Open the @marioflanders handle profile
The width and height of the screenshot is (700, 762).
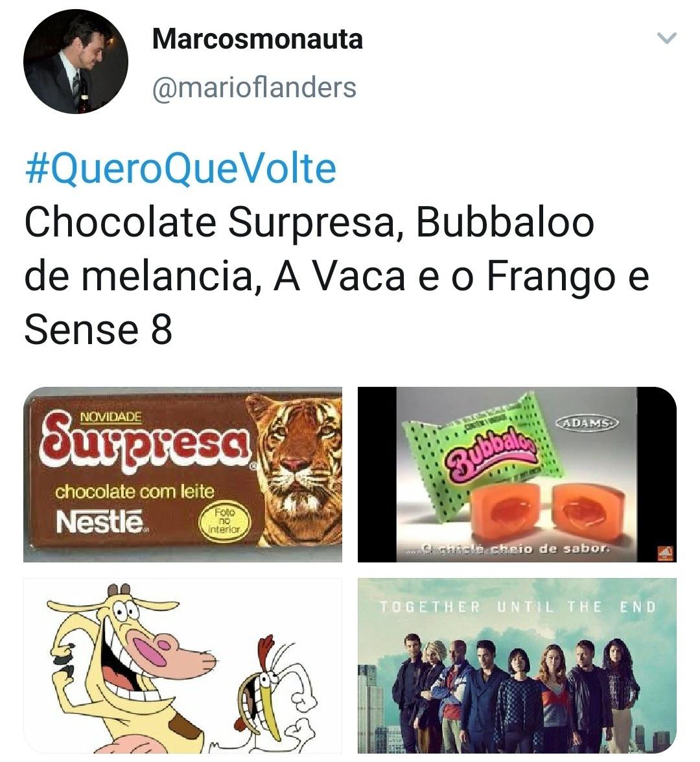point(254,87)
